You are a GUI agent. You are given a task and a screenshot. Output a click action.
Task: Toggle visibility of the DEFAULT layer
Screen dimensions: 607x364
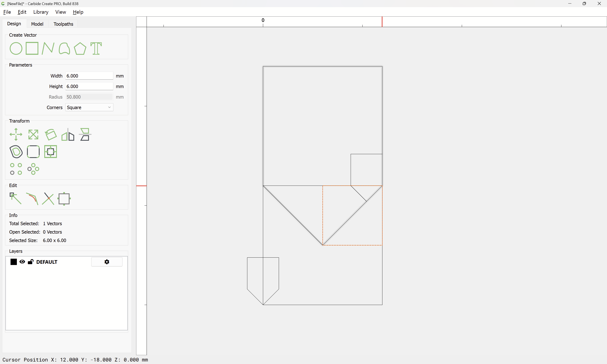point(22,262)
